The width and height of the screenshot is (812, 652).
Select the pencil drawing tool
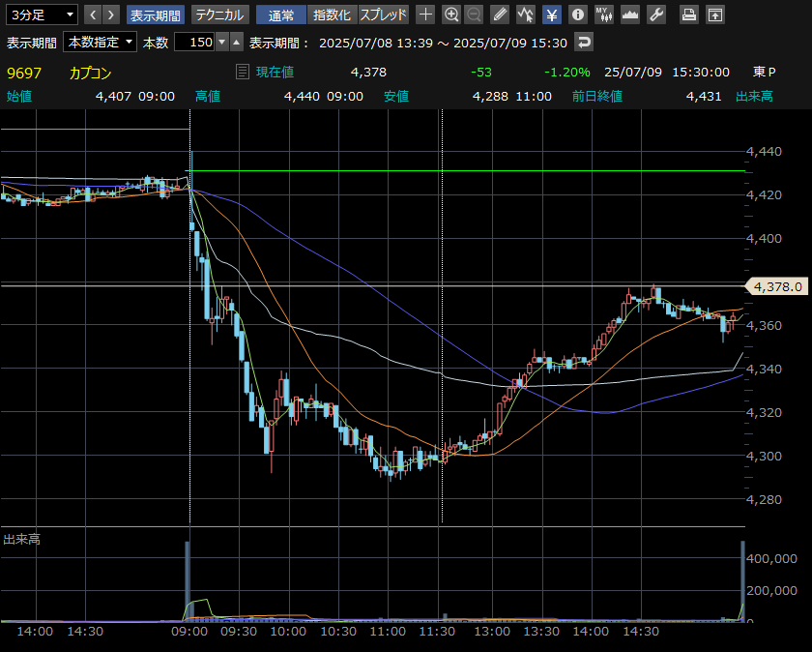[x=500, y=15]
